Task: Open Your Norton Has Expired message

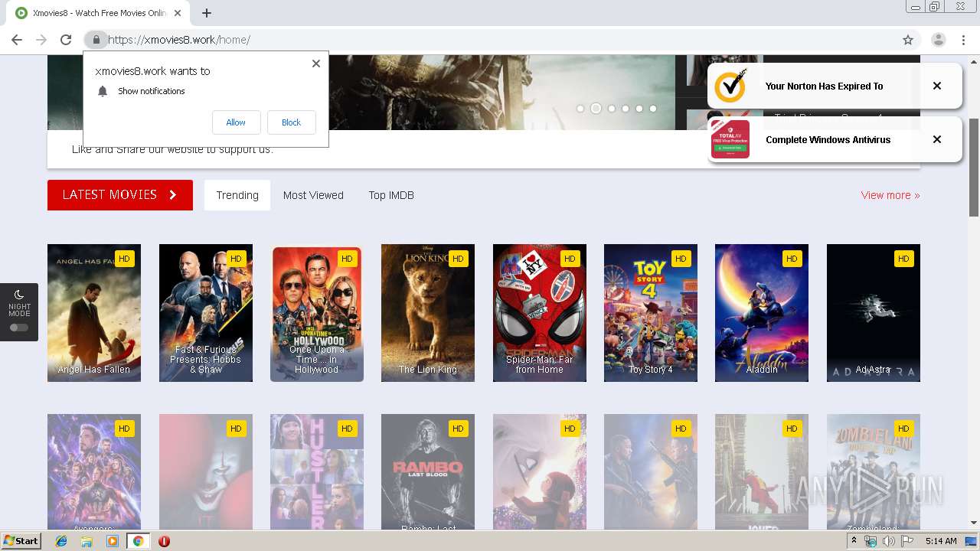Action: (x=824, y=86)
